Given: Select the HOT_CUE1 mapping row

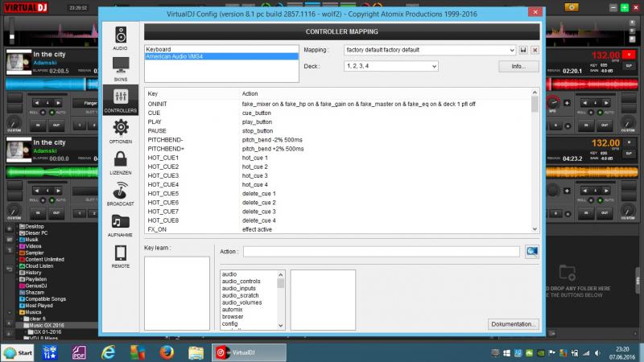Looking at the screenshot, I should pyautogui.click(x=163, y=158).
